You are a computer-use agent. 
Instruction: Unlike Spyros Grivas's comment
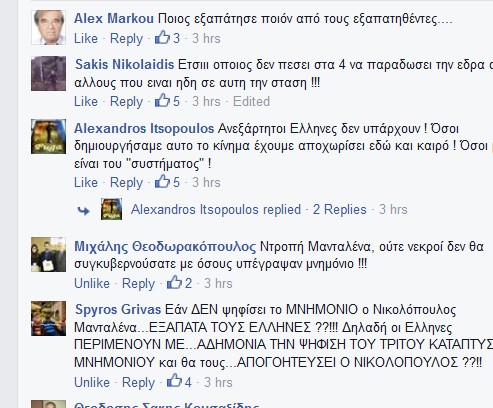pos(92,382)
